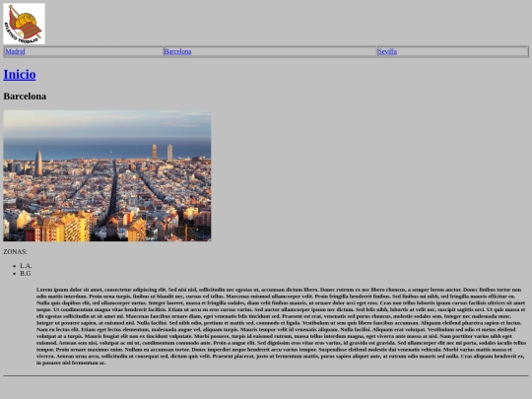Open the Madrid link
532x399 pixels.
(15, 51)
